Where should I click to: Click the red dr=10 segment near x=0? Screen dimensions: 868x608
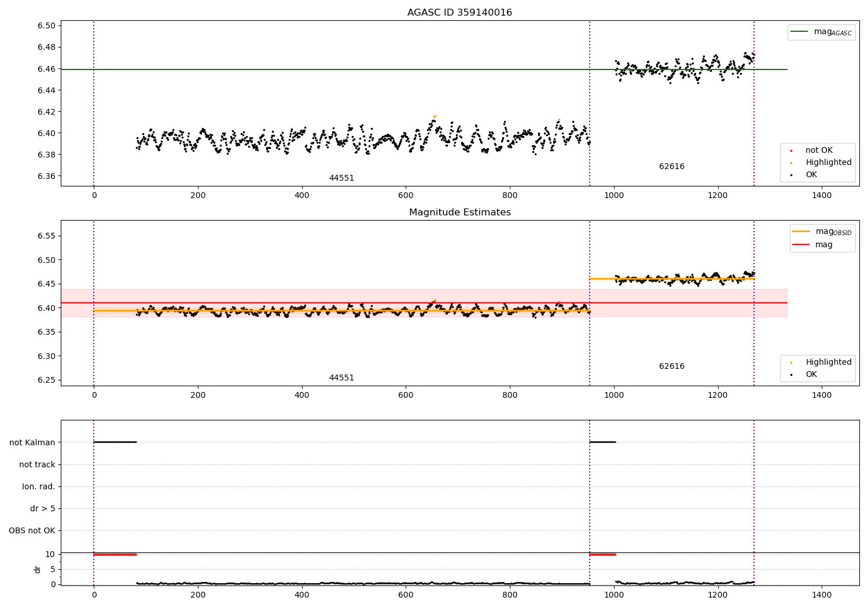115,555
